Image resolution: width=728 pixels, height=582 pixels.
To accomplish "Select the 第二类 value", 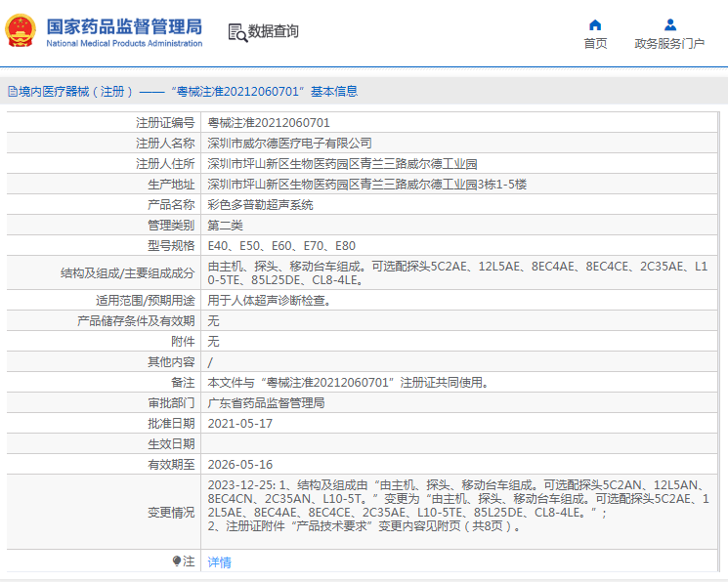I will (x=225, y=226).
